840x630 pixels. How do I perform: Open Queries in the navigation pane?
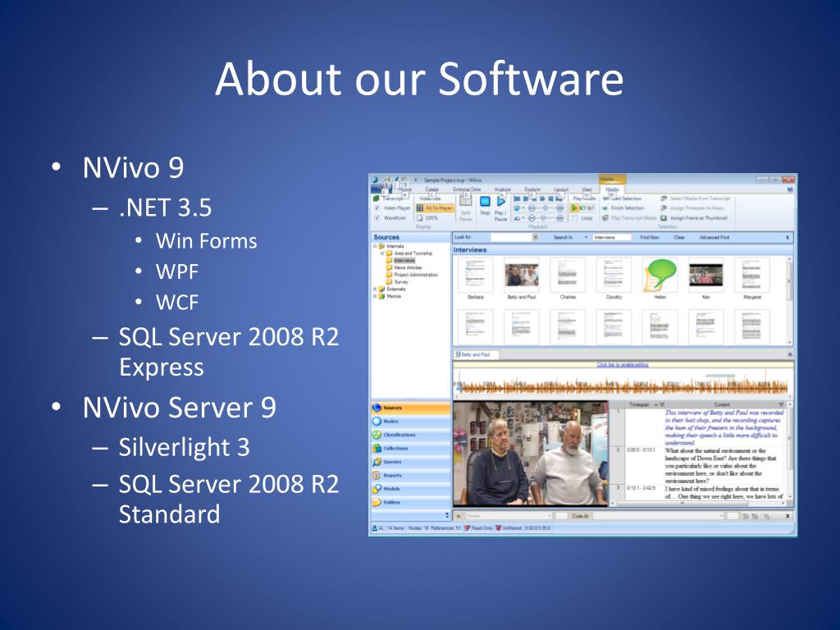(410, 462)
